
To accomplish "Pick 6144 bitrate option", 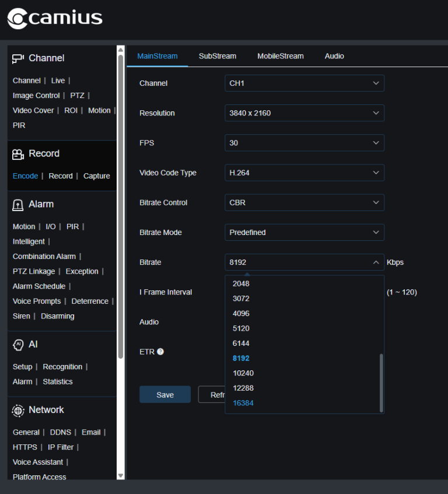I will pos(241,343).
